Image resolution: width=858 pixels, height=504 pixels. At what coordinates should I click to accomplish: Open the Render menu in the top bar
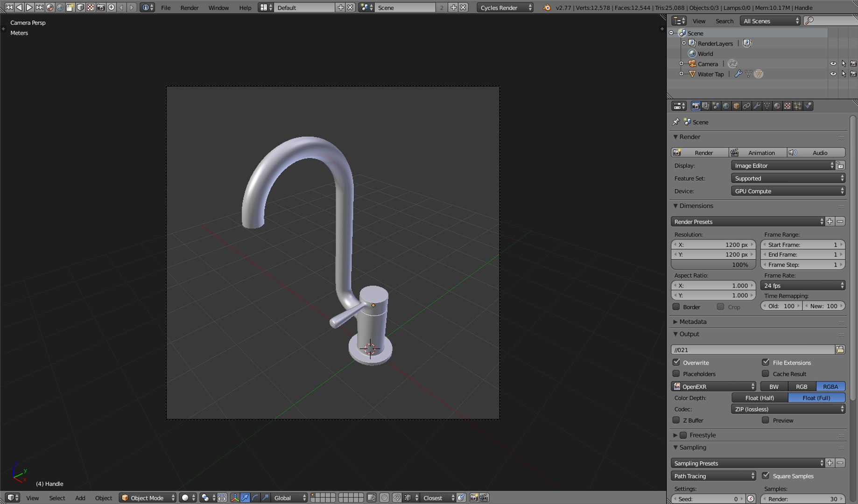coord(190,7)
